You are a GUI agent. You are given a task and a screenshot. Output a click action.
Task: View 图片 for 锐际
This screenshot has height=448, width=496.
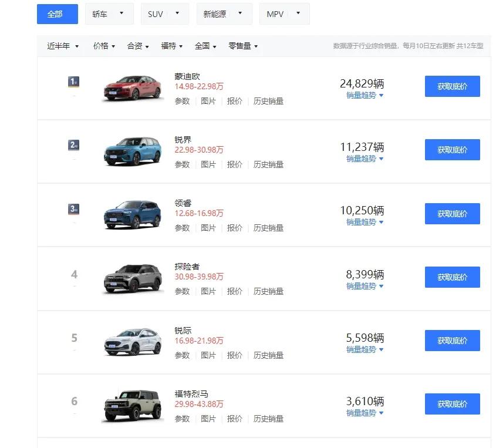(x=208, y=355)
